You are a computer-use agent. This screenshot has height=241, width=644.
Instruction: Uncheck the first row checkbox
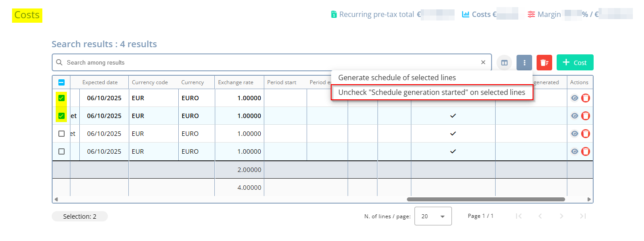pos(62,98)
